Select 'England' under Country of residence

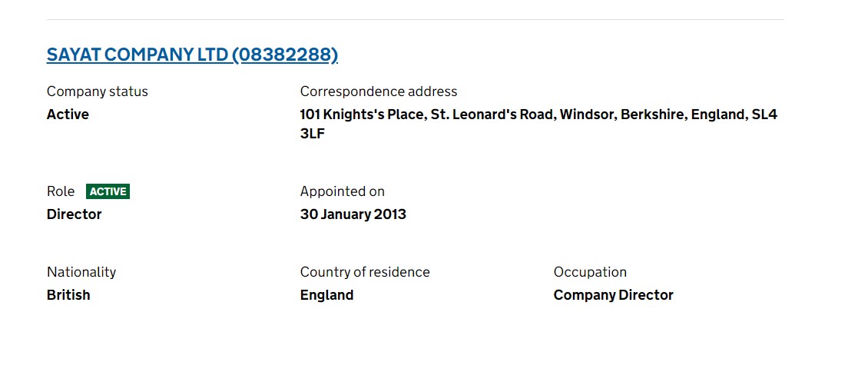pyautogui.click(x=327, y=295)
